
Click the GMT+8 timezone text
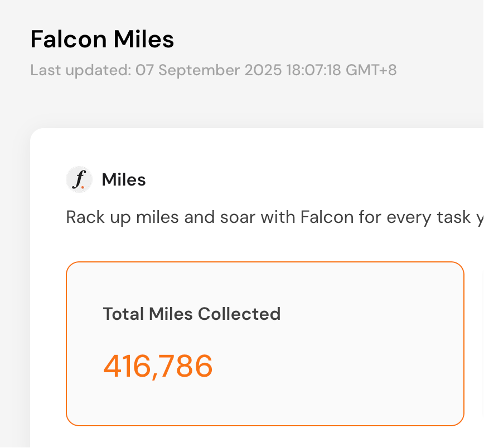tap(371, 70)
